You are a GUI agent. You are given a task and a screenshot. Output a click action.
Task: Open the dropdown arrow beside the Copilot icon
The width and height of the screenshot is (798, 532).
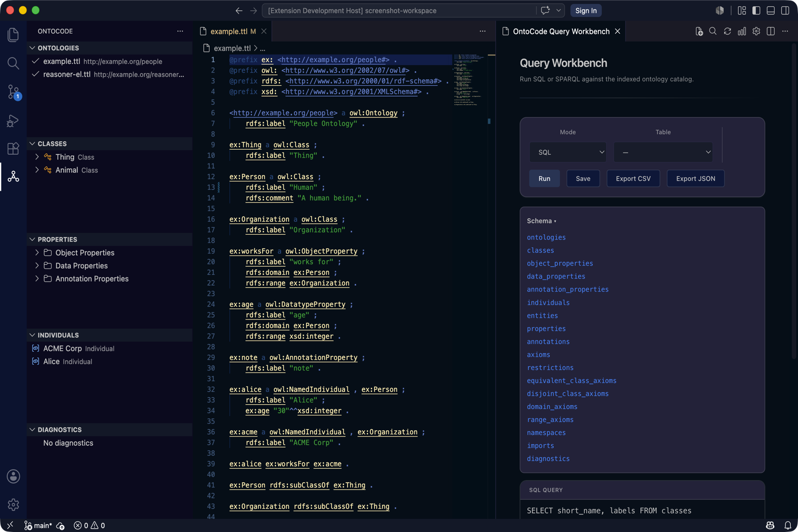click(x=558, y=10)
